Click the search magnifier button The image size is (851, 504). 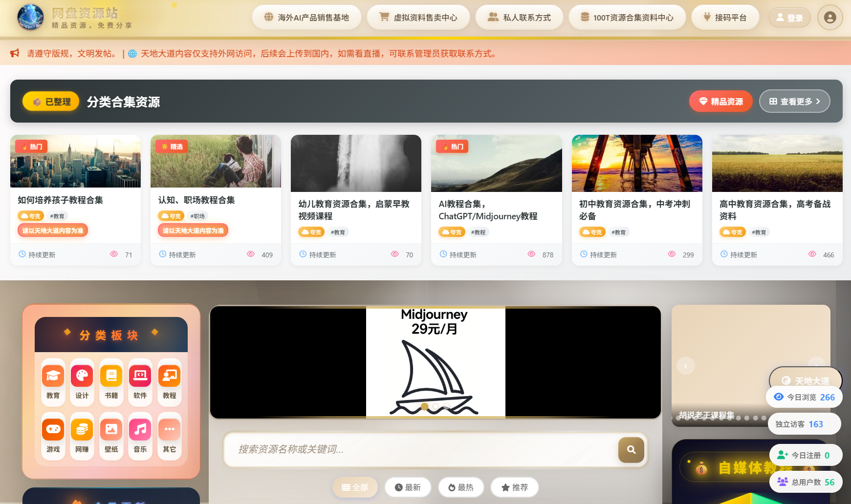pyautogui.click(x=631, y=450)
